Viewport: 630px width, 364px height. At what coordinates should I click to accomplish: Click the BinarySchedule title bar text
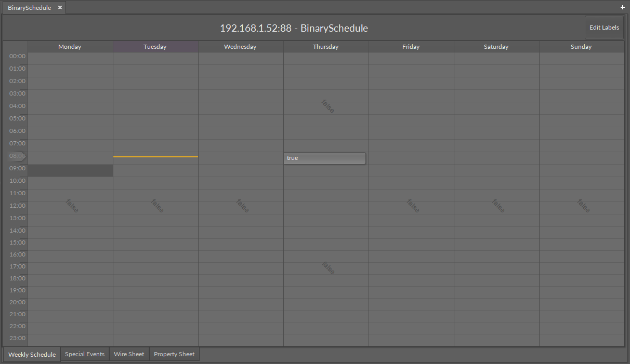(x=293, y=28)
